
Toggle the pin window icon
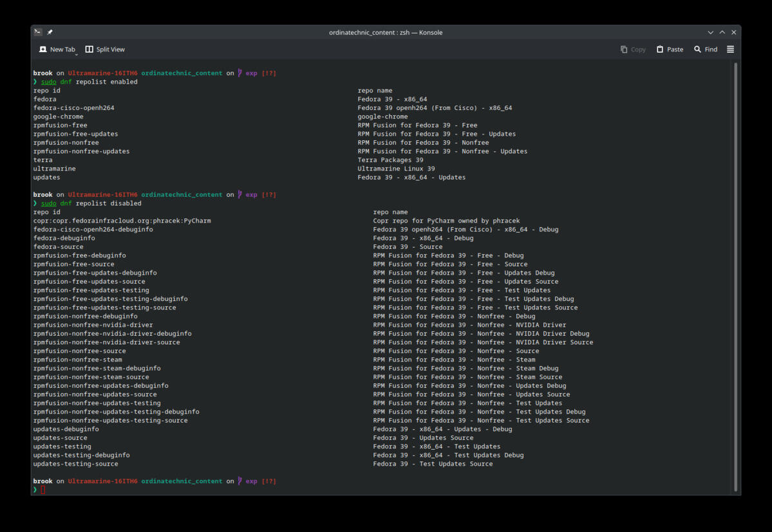coord(50,32)
